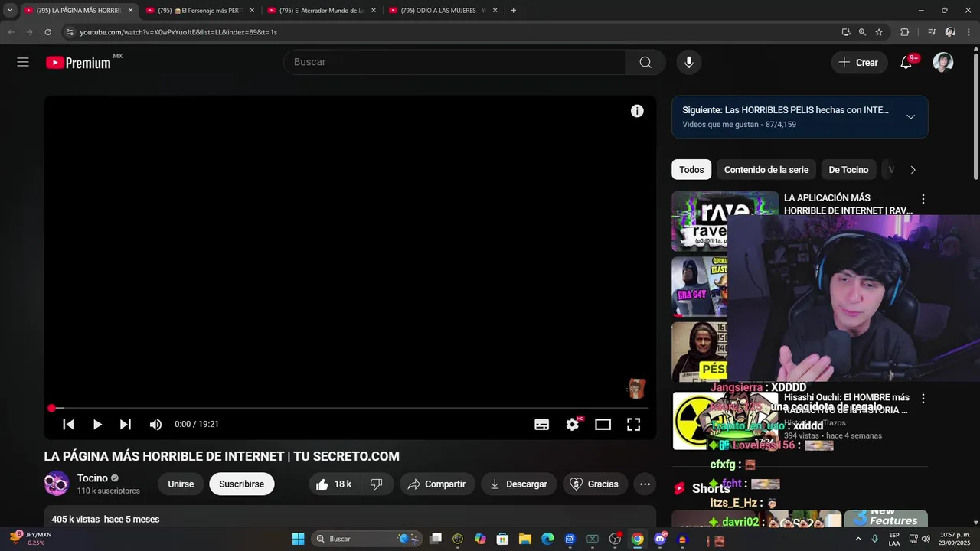The width and height of the screenshot is (980, 551).
Task: Create content with Crear button
Action: 859,63
